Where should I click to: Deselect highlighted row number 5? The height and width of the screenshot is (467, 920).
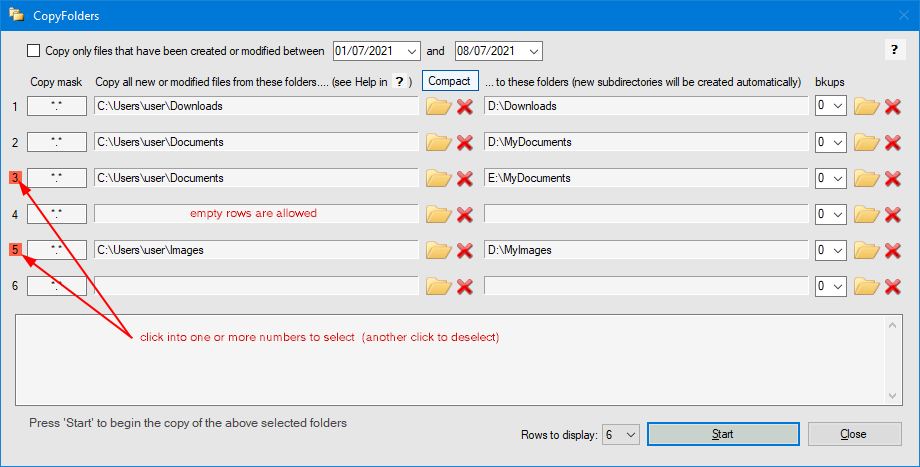pyautogui.click(x=15, y=250)
